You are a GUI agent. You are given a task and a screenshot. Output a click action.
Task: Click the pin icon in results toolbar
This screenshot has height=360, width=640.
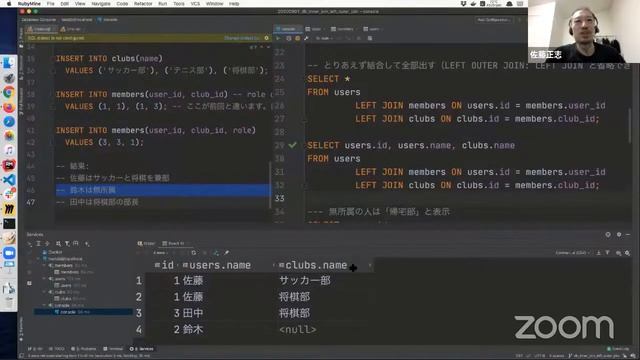227,253
